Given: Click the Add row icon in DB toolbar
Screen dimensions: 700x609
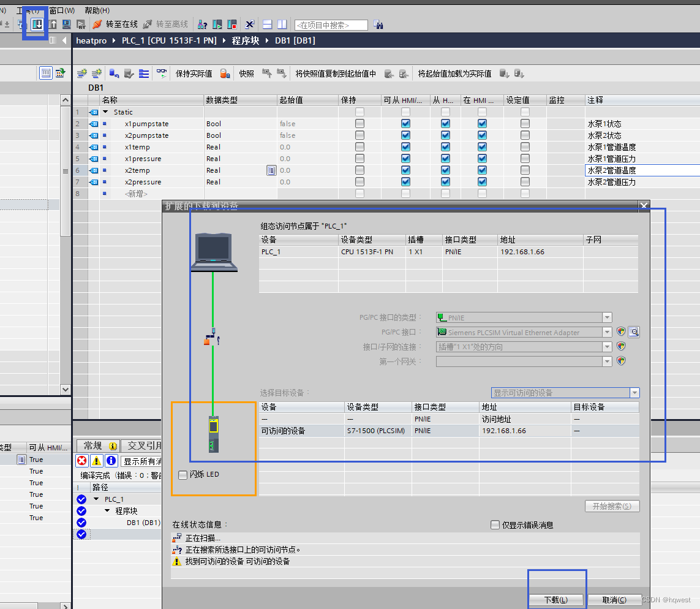Looking at the screenshot, I should (96, 74).
